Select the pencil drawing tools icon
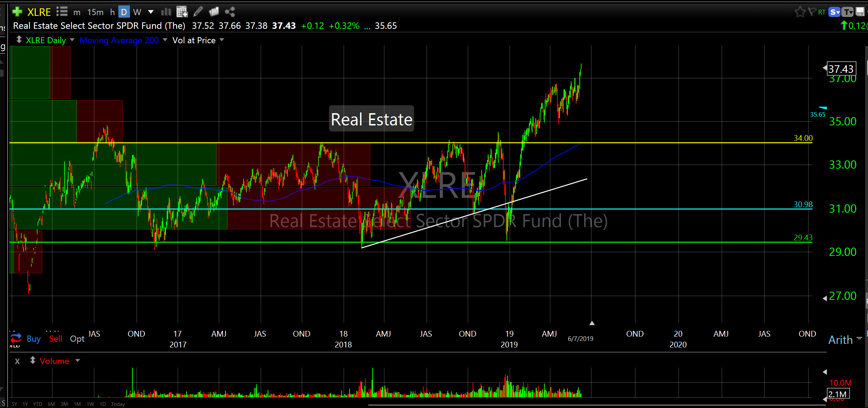 click(198, 12)
